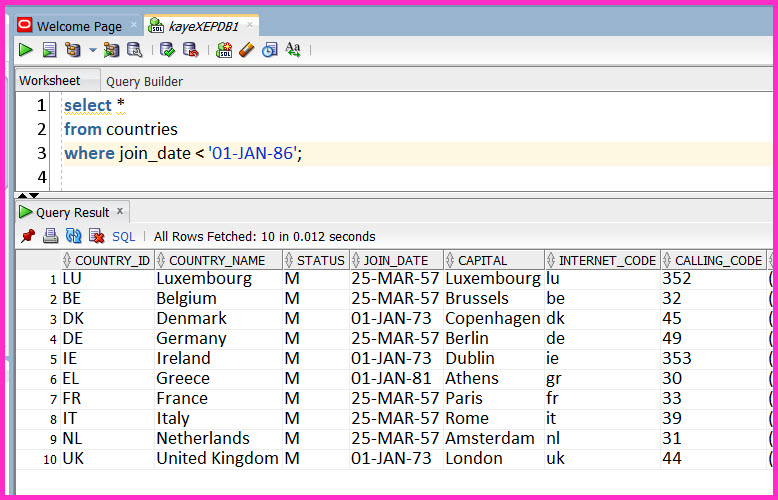This screenshot has height=500, width=778.
Task: Click the Commit icon
Action: tap(167, 50)
